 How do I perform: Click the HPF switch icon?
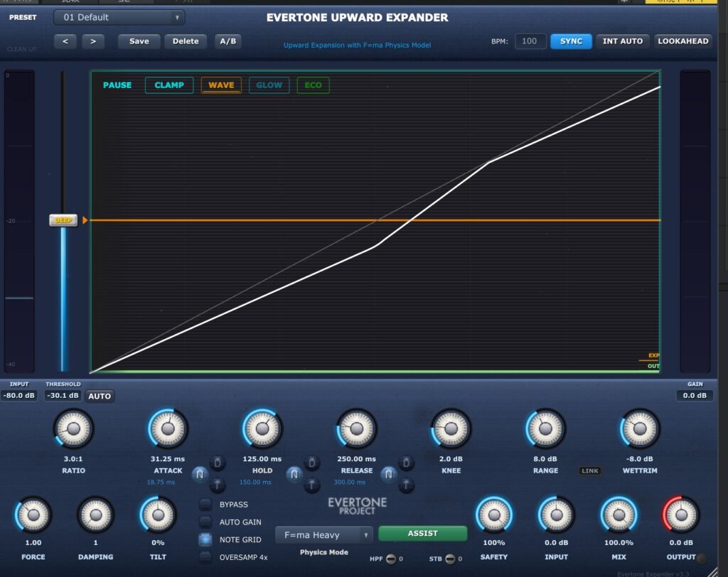point(390,559)
